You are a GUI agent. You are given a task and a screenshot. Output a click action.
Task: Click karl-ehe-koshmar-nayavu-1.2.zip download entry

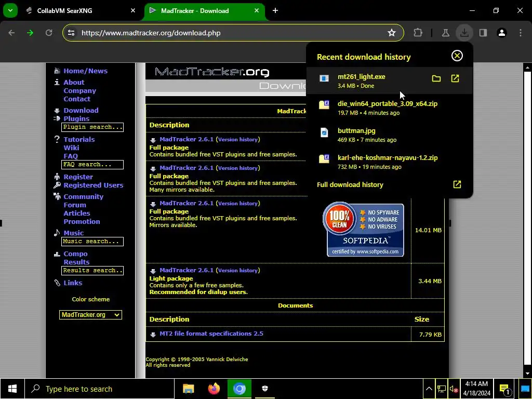click(x=389, y=162)
